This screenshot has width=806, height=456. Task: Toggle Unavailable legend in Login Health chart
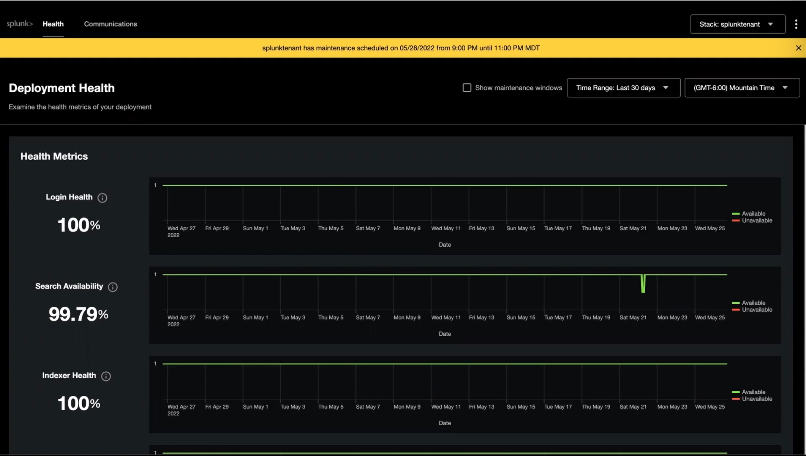pyautogui.click(x=753, y=220)
